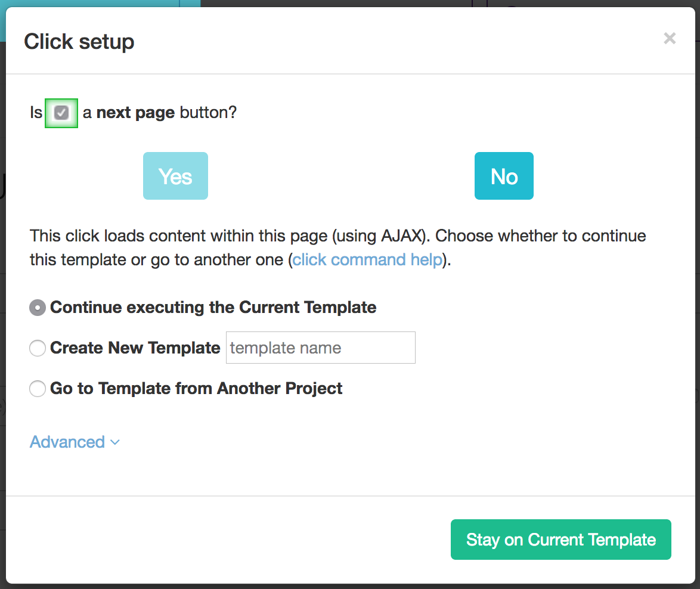Answer No to next page button
This screenshot has height=589, width=700.
click(x=504, y=176)
